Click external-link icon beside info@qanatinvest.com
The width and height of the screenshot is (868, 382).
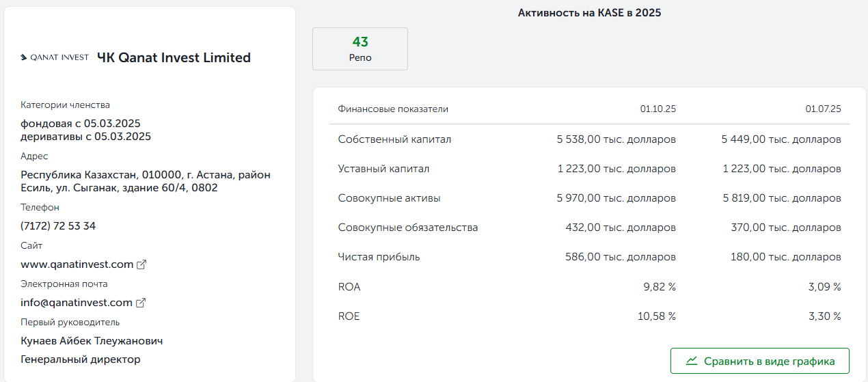click(x=141, y=303)
